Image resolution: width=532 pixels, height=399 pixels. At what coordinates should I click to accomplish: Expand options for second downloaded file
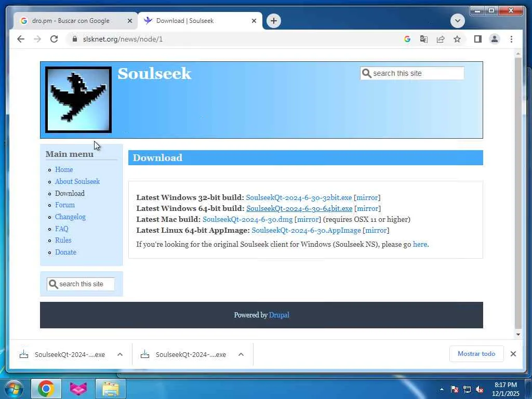click(241, 354)
